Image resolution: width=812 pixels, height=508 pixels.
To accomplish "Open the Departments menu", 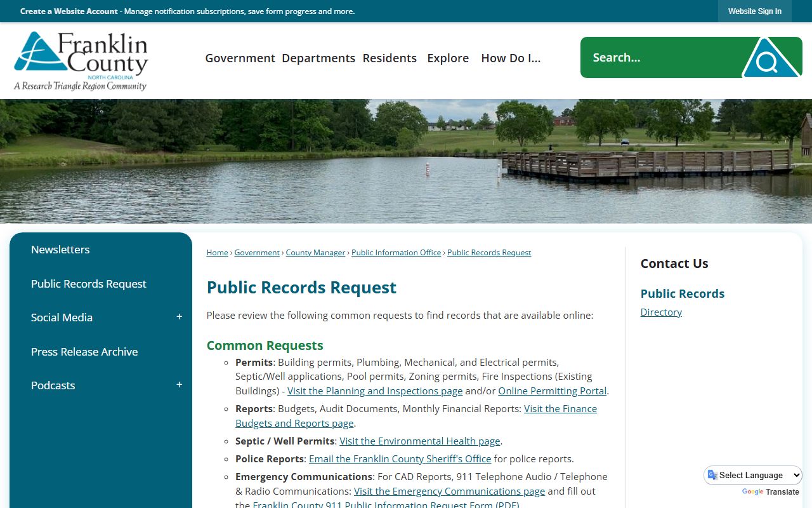I will tap(318, 58).
